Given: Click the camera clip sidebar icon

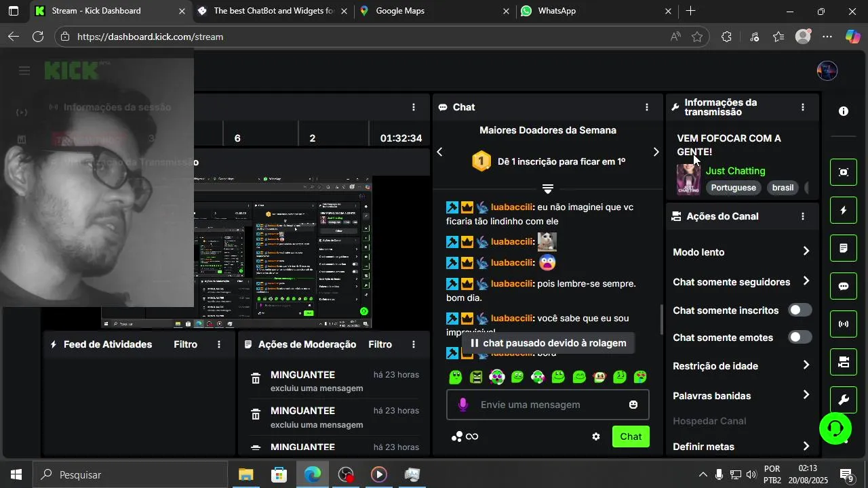Looking at the screenshot, I should click(x=844, y=362).
